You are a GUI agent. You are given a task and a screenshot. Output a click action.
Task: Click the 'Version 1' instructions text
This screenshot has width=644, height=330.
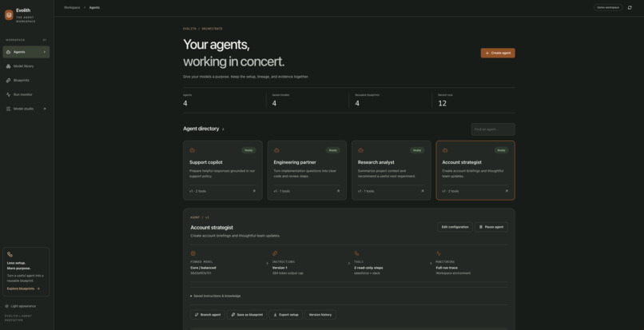(280, 268)
